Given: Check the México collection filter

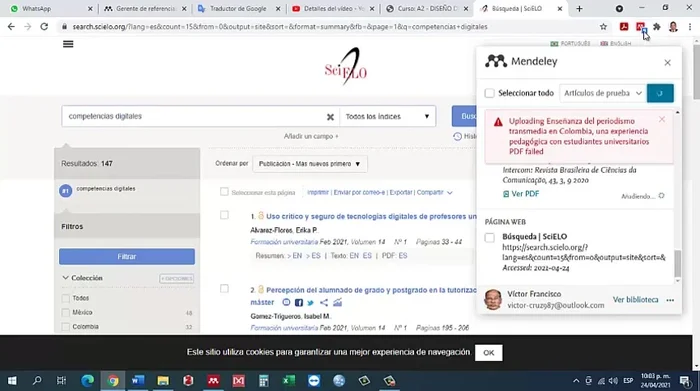Looking at the screenshot, I should [66, 312].
